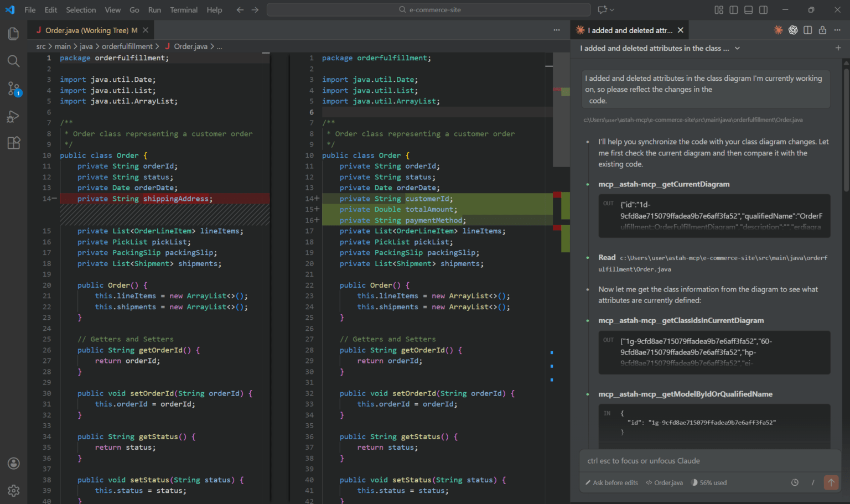
Task: Click the history clock icon in Claude input
Action: click(795, 482)
